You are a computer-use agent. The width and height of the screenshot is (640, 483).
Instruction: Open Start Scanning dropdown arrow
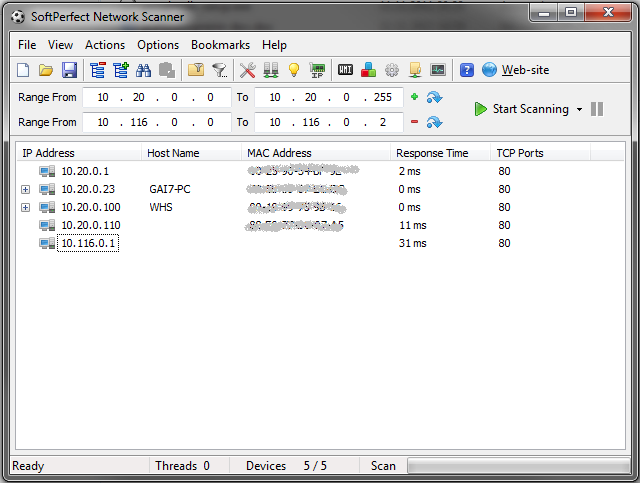click(579, 109)
